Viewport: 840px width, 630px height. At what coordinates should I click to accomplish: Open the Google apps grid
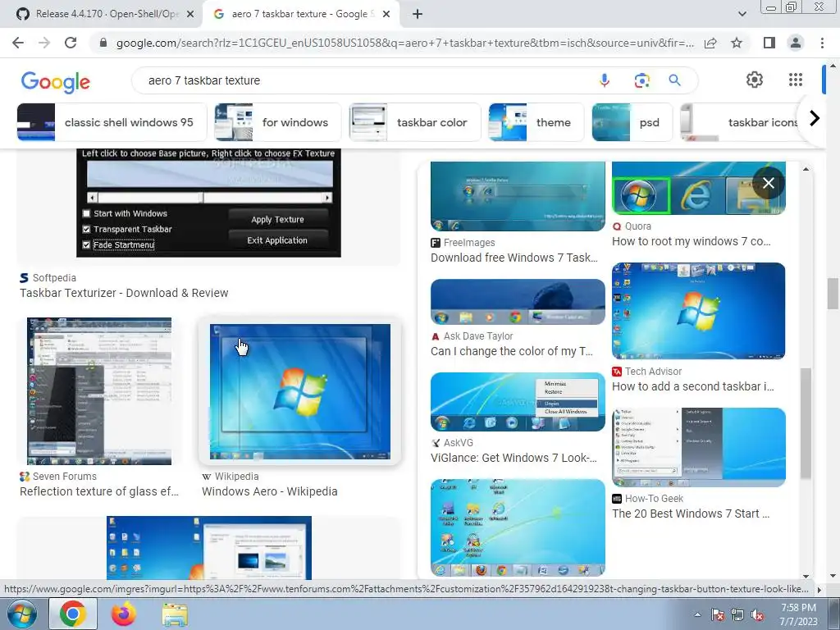tap(796, 80)
